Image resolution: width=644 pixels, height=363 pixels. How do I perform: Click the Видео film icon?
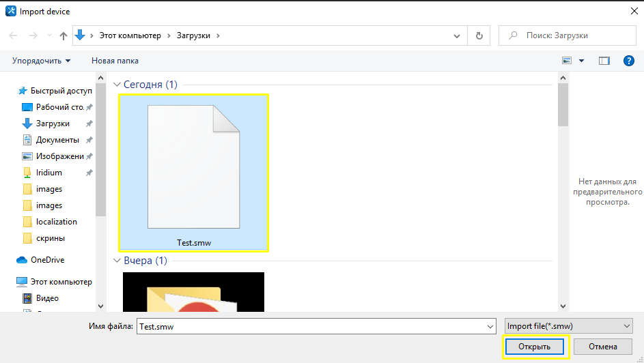click(27, 298)
